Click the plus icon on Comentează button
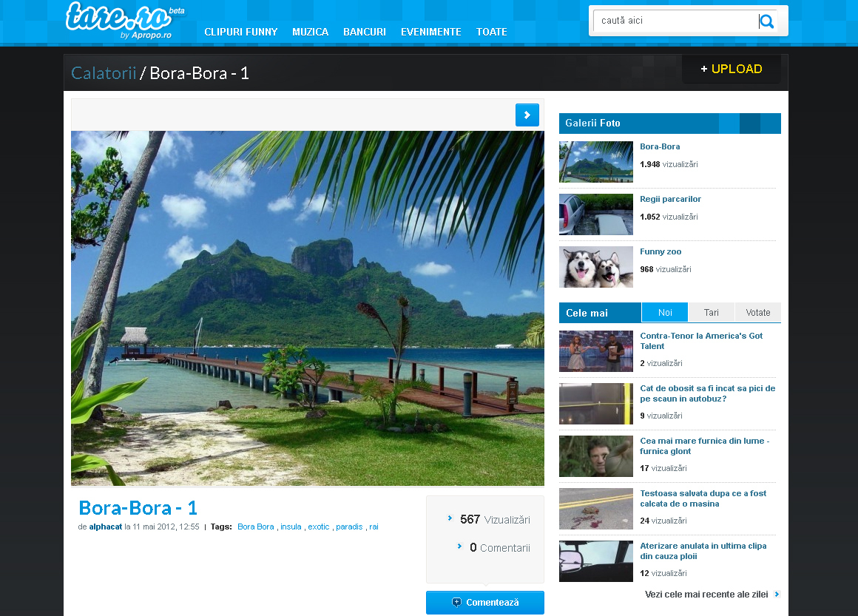 456,603
